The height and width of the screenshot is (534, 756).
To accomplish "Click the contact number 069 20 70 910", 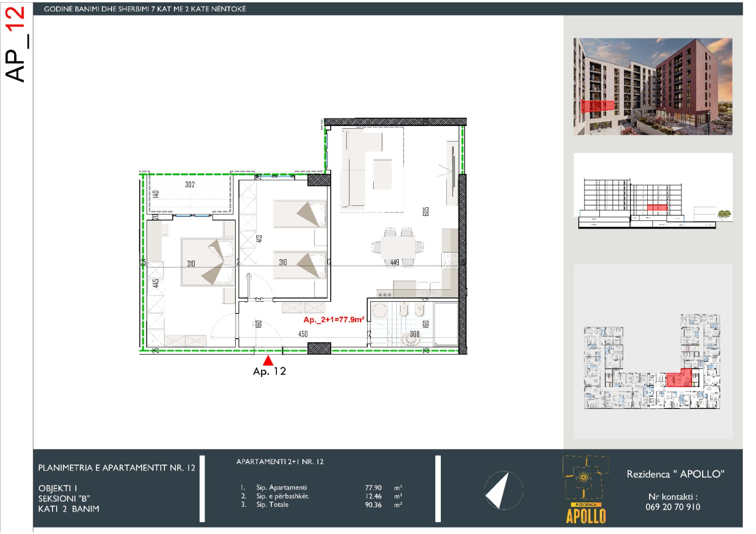I will [672, 507].
